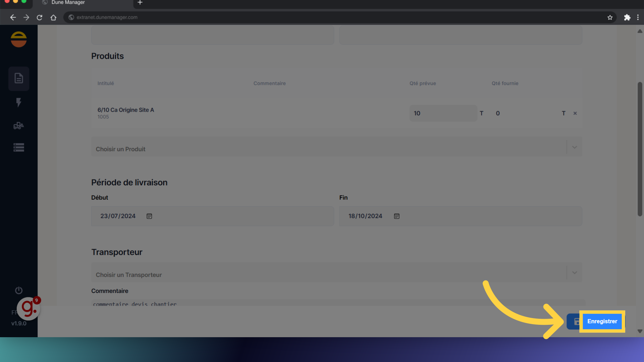
Task: Click the Début date field
Action: 118,216
